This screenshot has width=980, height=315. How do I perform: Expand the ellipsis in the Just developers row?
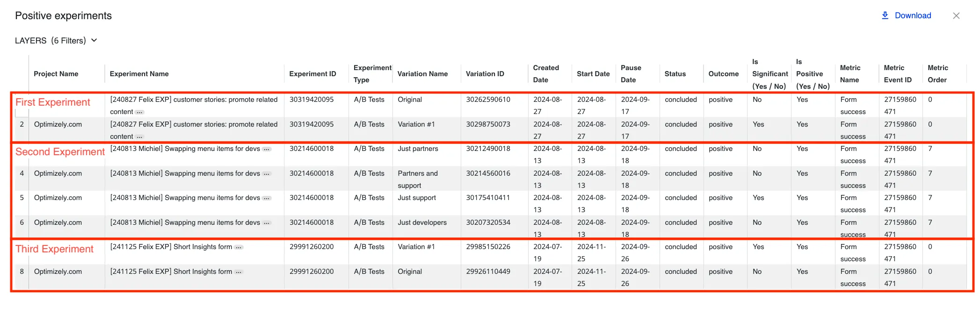click(267, 223)
